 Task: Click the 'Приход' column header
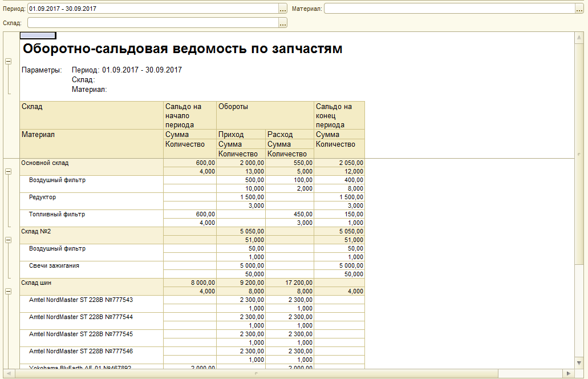click(241, 134)
